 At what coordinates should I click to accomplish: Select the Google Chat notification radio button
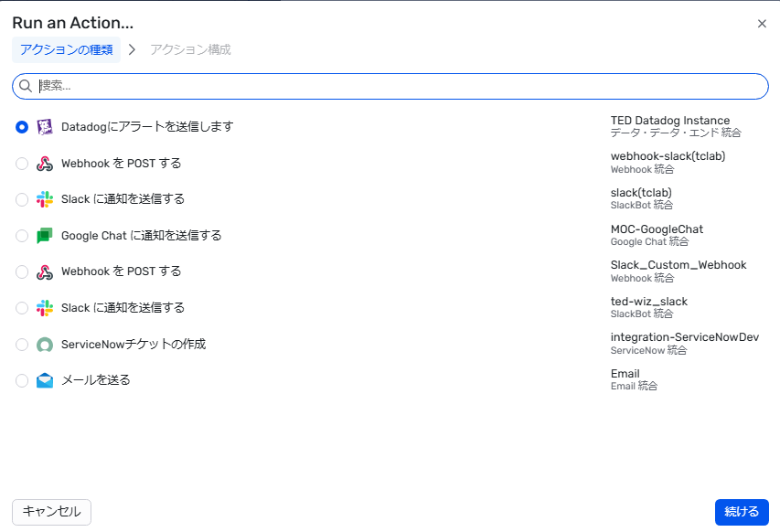click(22, 236)
